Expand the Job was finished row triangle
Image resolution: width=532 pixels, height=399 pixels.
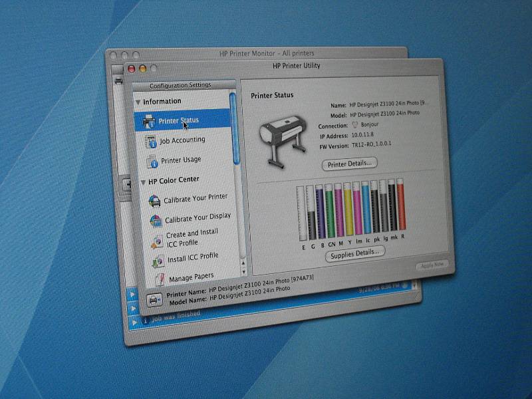click(135, 322)
